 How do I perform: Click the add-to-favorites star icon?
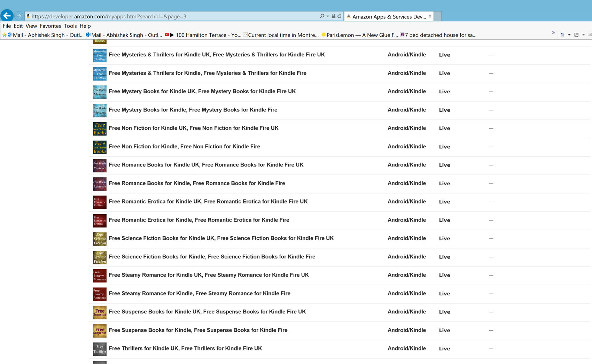tap(4, 35)
